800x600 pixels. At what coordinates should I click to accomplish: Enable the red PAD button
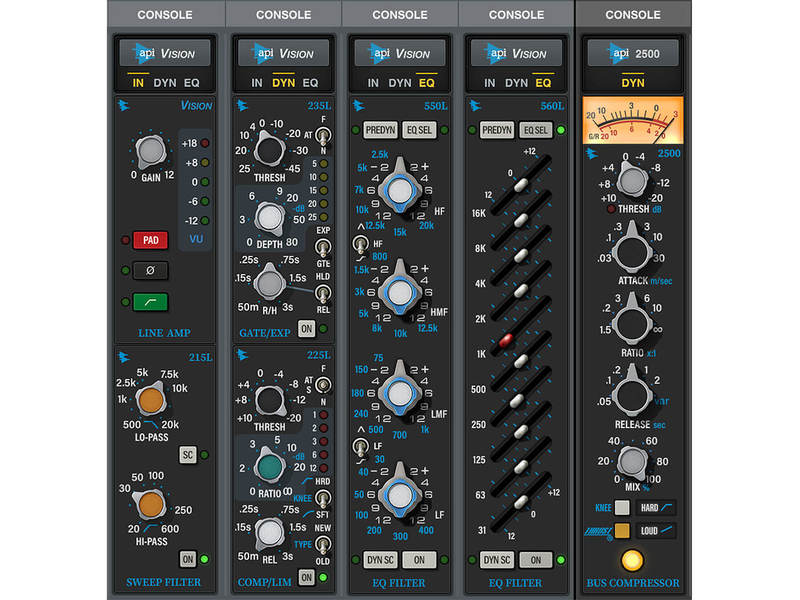150,240
